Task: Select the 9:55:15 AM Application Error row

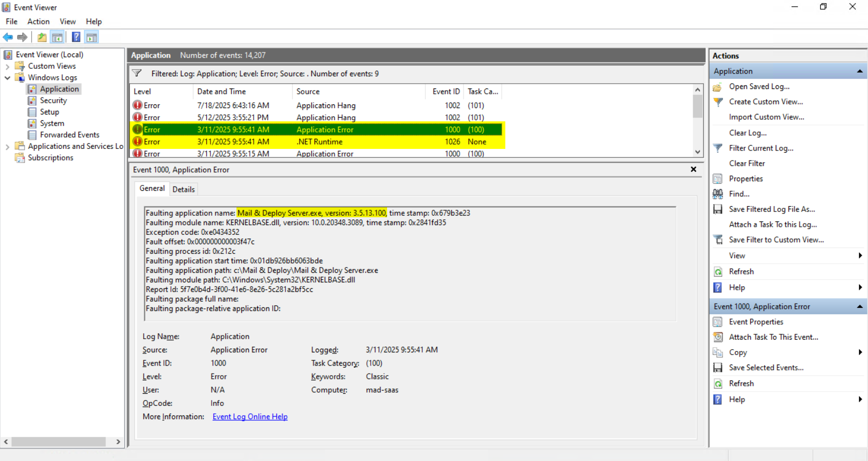Action: tap(317, 154)
